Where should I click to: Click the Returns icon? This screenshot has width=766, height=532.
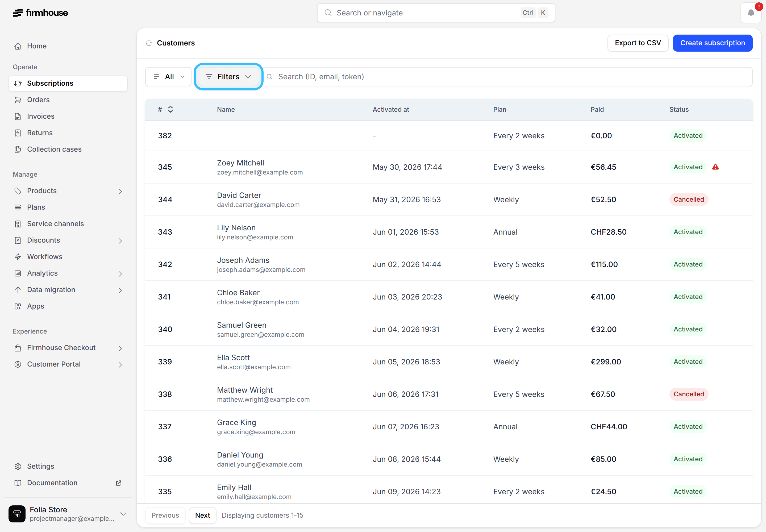(18, 133)
